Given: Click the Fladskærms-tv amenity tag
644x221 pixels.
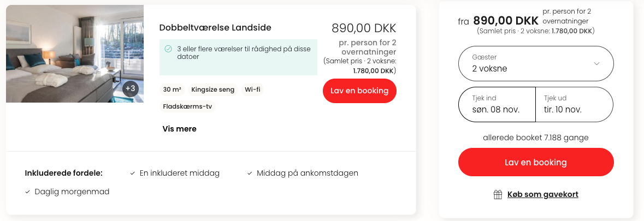Looking at the screenshot, I should pyautogui.click(x=187, y=106).
